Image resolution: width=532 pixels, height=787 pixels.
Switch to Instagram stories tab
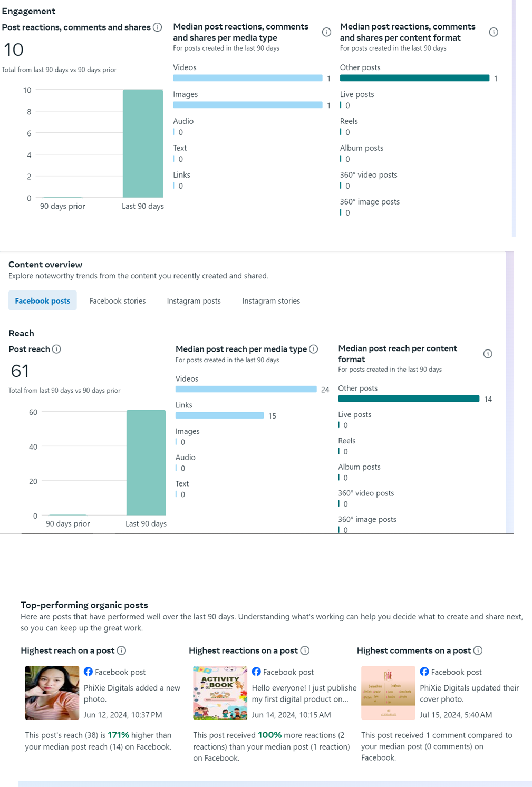click(271, 301)
